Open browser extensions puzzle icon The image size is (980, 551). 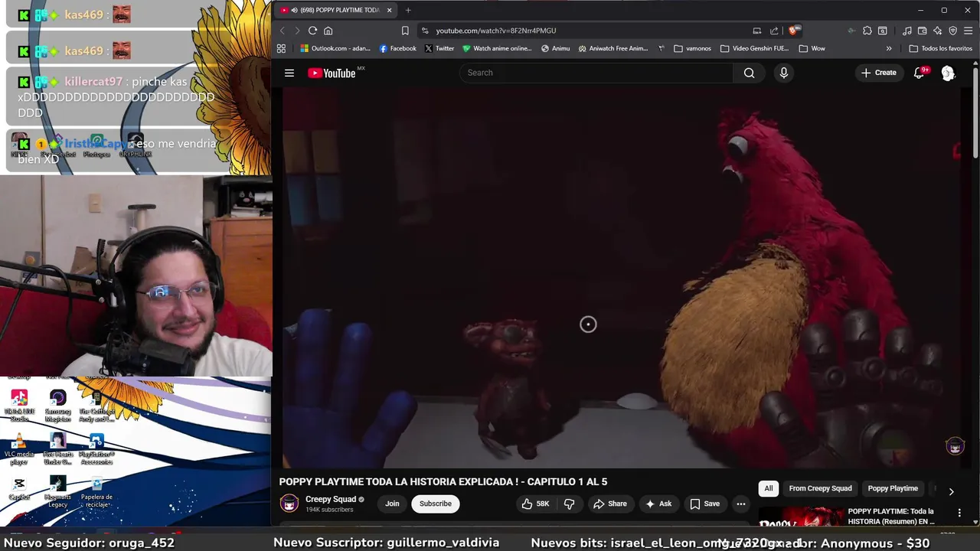click(867, 31)
